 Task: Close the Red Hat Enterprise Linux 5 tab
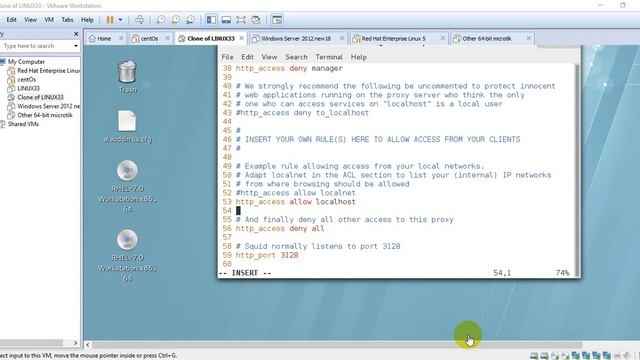point(443,38)
